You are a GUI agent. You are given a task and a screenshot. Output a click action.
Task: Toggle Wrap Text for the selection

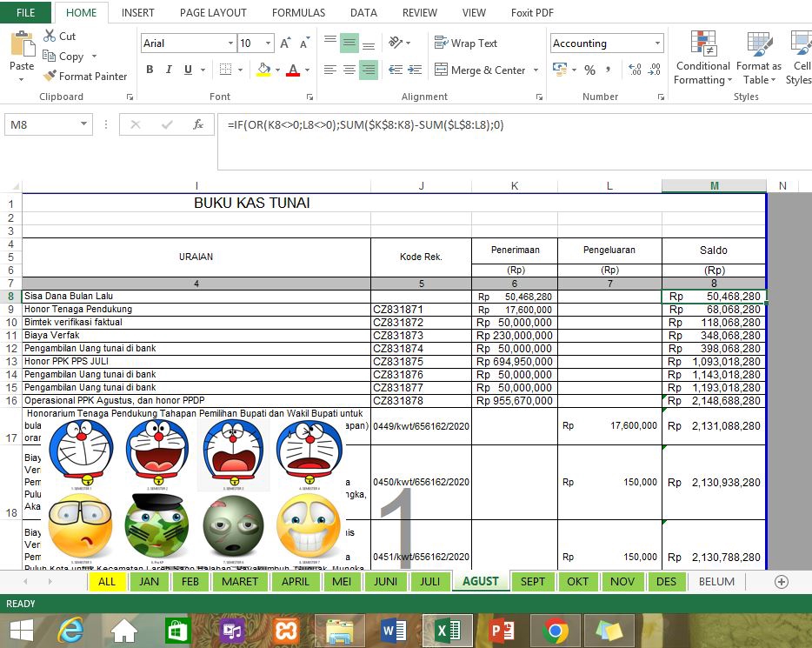coord(468,42)
